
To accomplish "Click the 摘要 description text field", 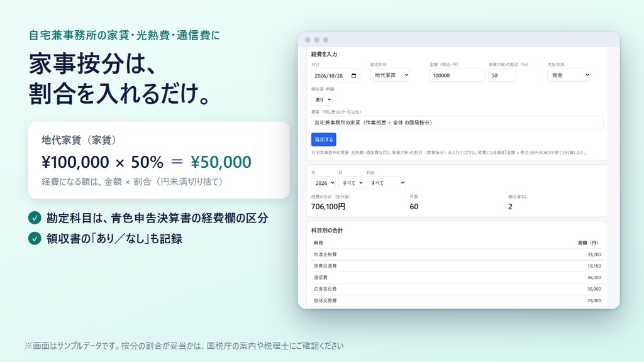I will tap(457, 123).
